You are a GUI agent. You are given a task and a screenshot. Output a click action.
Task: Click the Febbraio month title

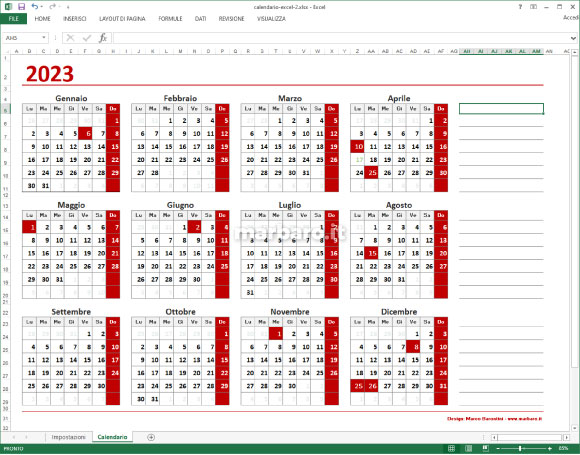(180, 98)
